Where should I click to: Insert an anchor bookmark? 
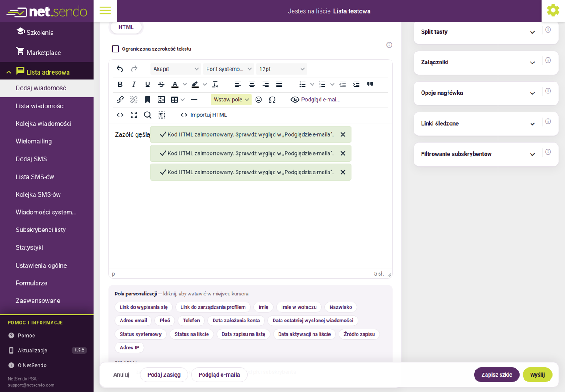[x=147, y=100]
